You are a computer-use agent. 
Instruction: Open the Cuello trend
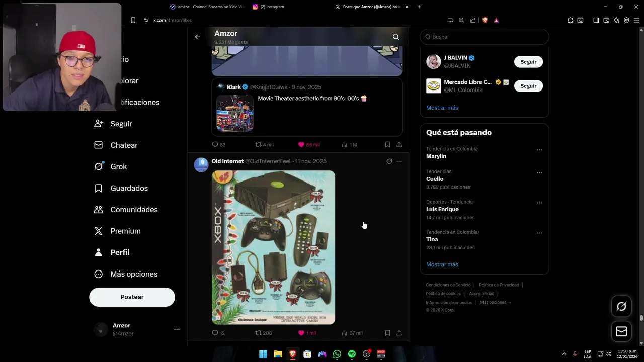435,179
